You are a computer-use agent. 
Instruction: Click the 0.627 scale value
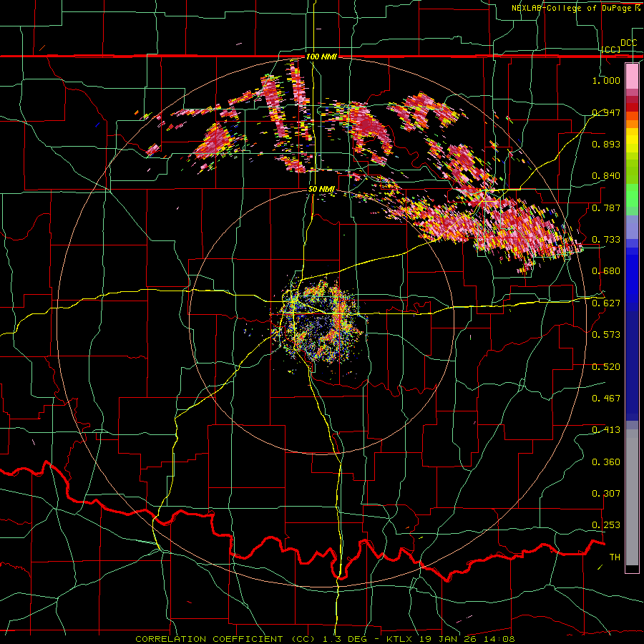pyautogui.click(x=606, y=303)
